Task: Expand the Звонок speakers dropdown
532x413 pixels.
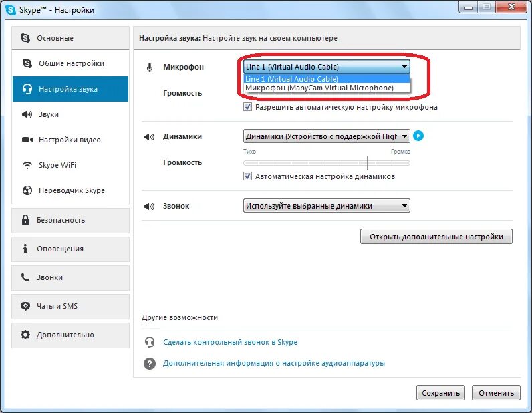Action: (x=326, y=206)
